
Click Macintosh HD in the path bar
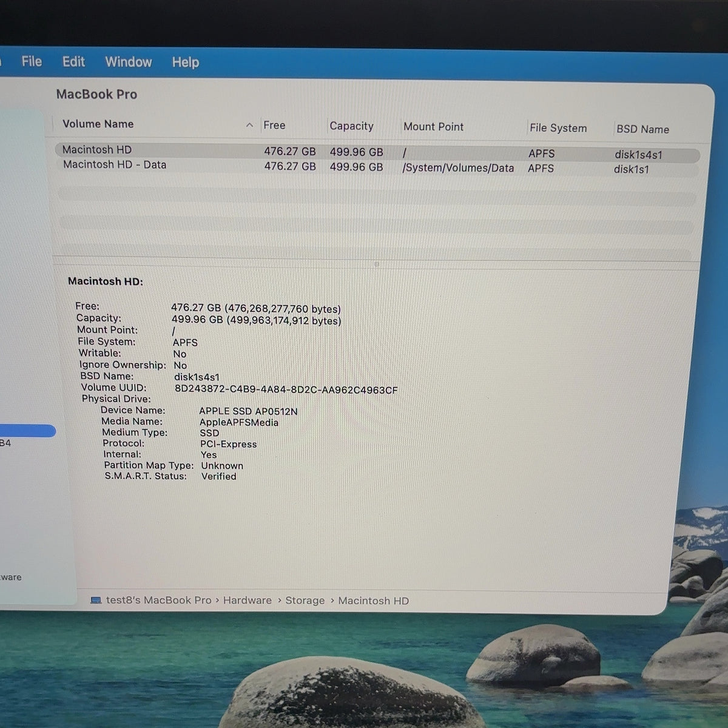coord(373,601)
